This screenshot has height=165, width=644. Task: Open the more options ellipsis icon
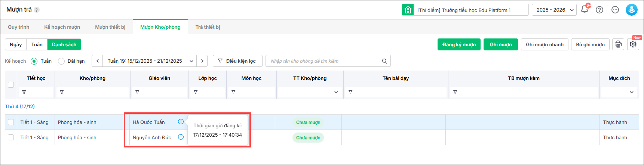615,10
